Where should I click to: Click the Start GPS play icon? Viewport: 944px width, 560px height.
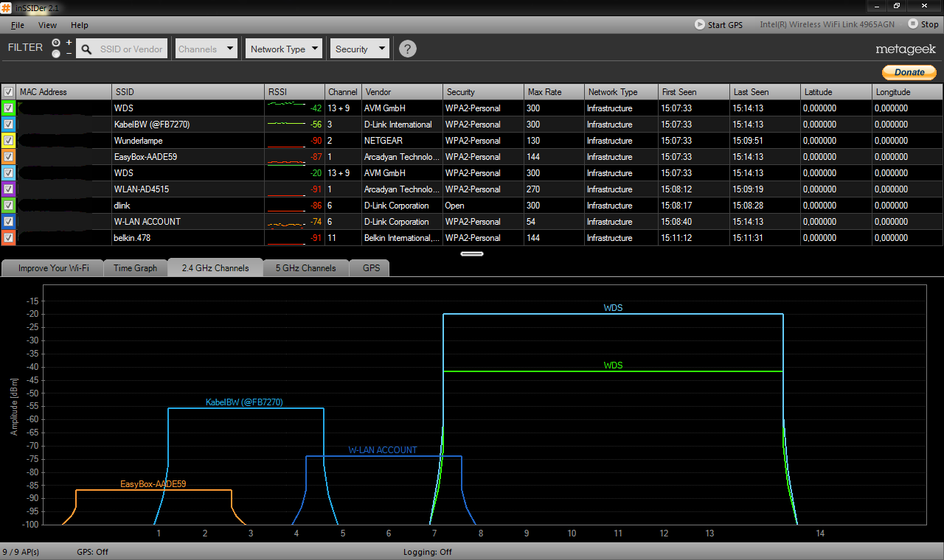tap(699, 24)
